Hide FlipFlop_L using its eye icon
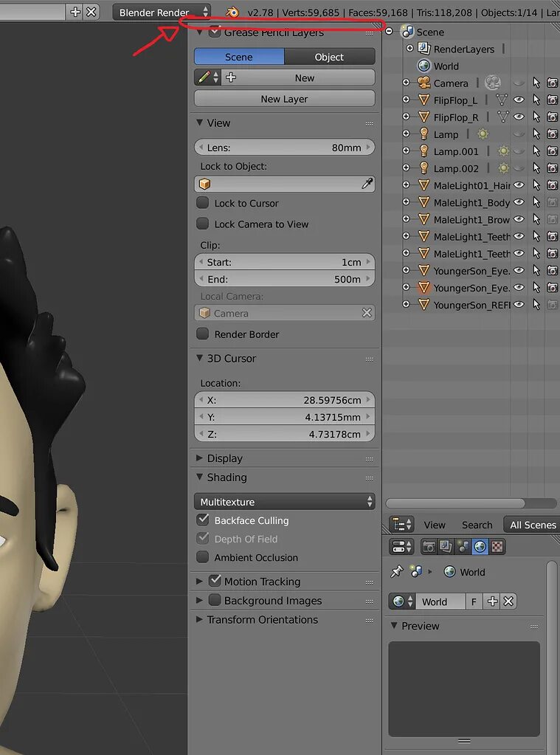Viewport: 560px width, 755px height. click(519, 100)
